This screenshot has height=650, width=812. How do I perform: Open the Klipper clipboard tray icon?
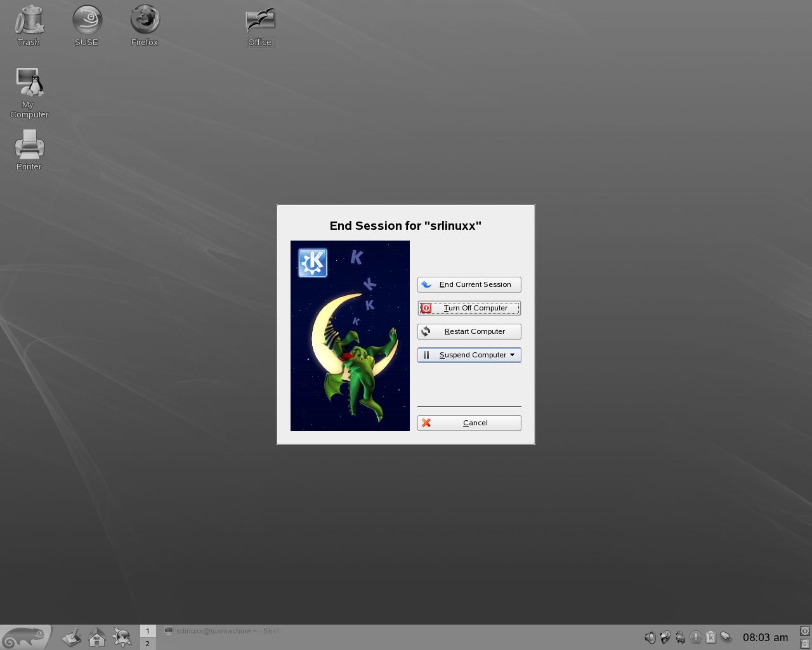tap(711, 637)
